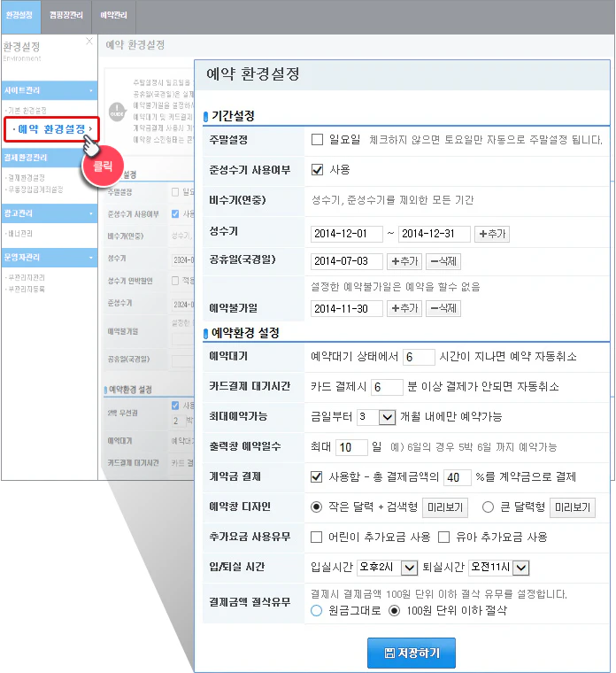Screen dimensions: 616x673
Task: Click the 예약환경 설정 section heading
Action: [245, 333]
